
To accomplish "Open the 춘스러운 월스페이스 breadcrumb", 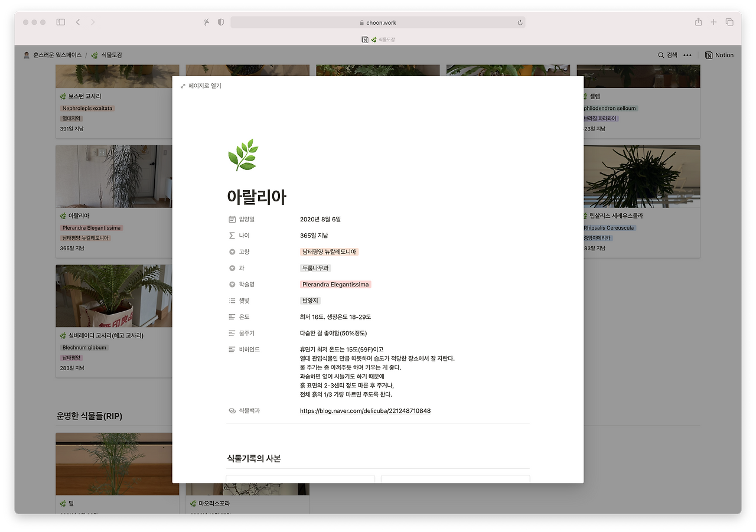I will coord(53,55).
